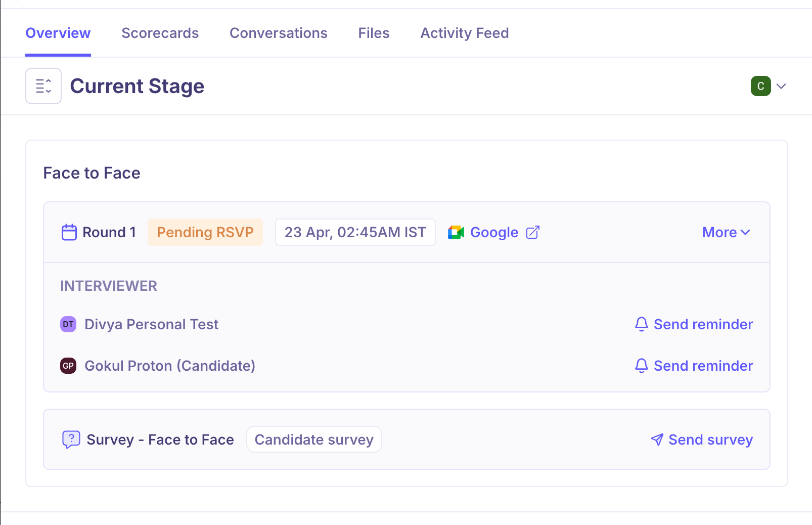Click the 23 Apr, 02:45AM IST time box

355,232
